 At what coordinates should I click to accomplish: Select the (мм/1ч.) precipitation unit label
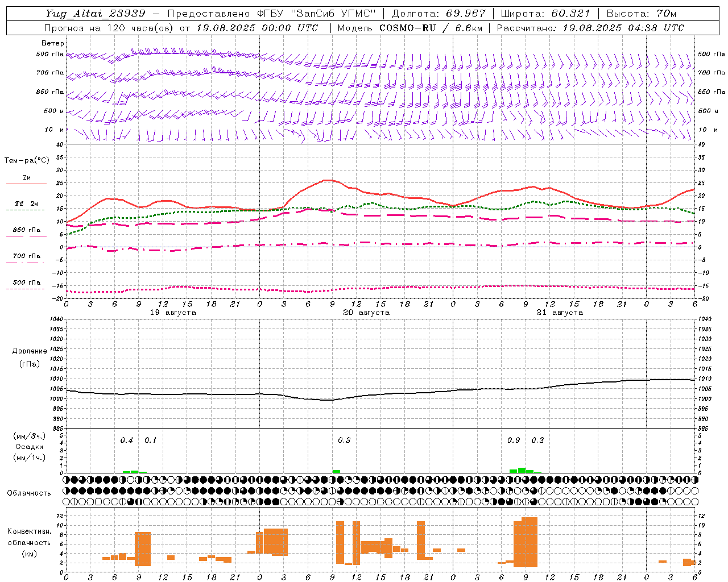click(30, 458)
